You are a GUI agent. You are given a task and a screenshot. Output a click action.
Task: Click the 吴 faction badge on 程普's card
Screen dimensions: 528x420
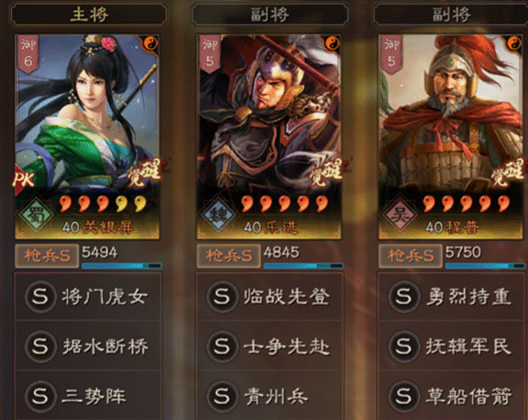pos(399,215)
